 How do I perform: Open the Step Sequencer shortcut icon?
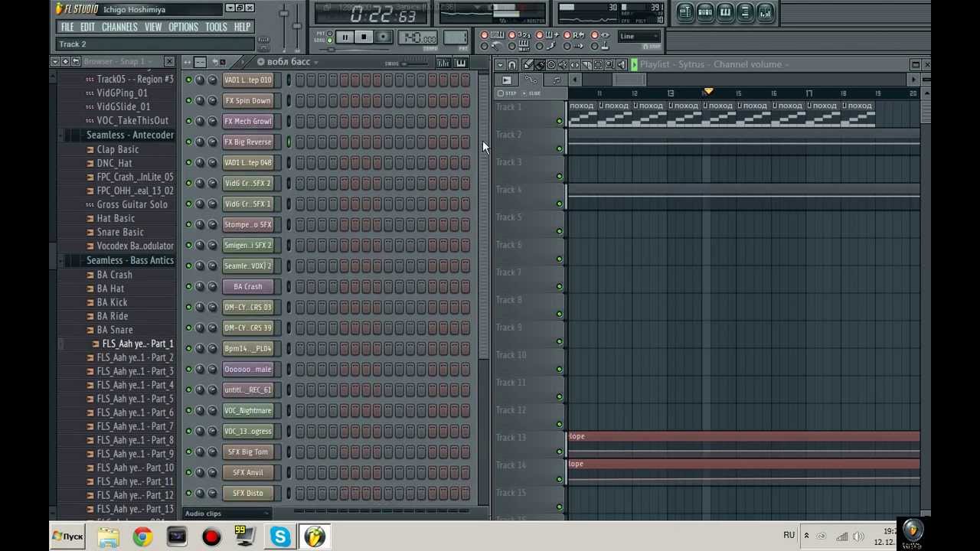tap(705, 12)
